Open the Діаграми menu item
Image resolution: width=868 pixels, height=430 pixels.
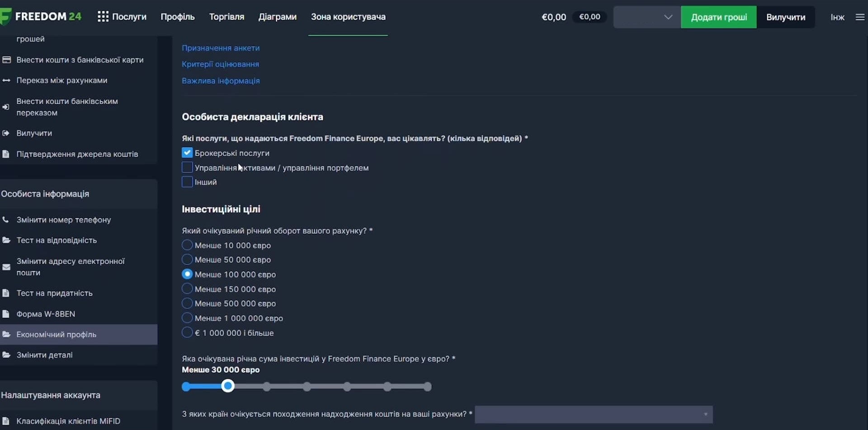click(278, 17)
